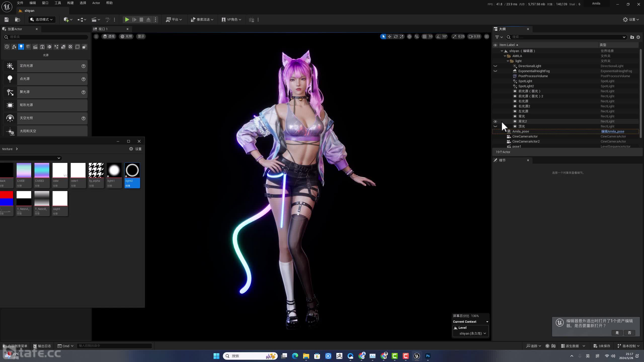Click 否 to dismiss reopen prompt
The width and height of the screenshot is (644, 362).
point(629,333)
